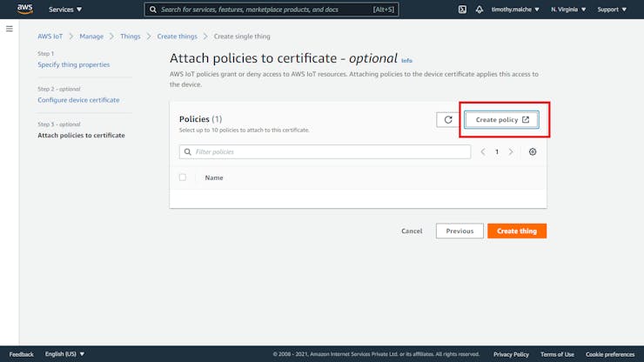Viewport: 644px width, 362px height.
Task: Go to Manage breadcrumb
Action: tap(91, 37)
